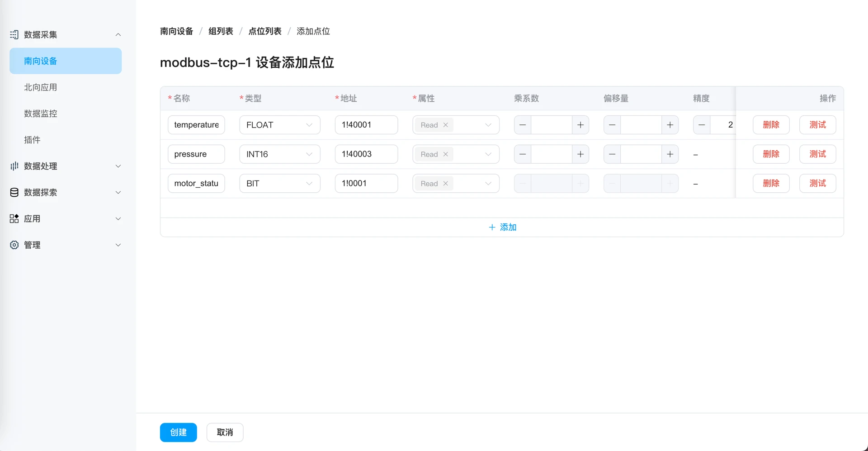
Task: Click 添加 to add new row
Action: [502, 227]
